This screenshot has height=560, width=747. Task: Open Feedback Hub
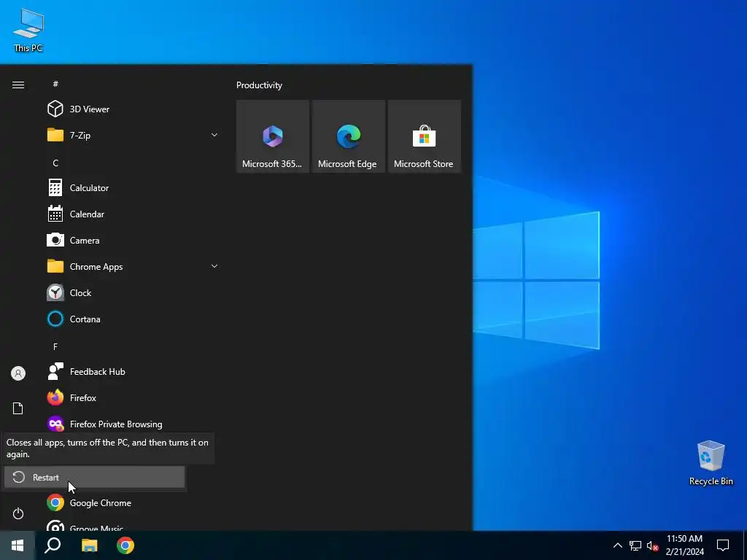[x=132, y=371]
